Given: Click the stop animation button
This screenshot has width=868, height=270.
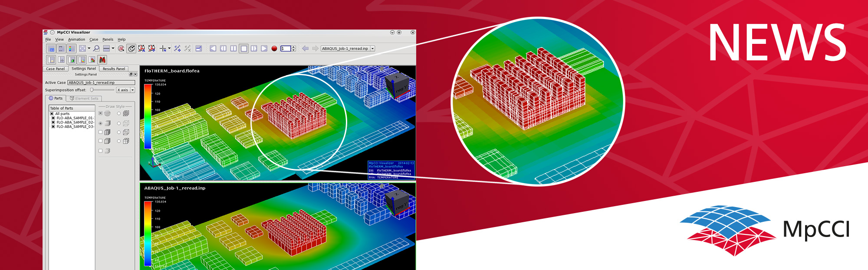Looking at the screenshot, I should click(x=244, y=49).
